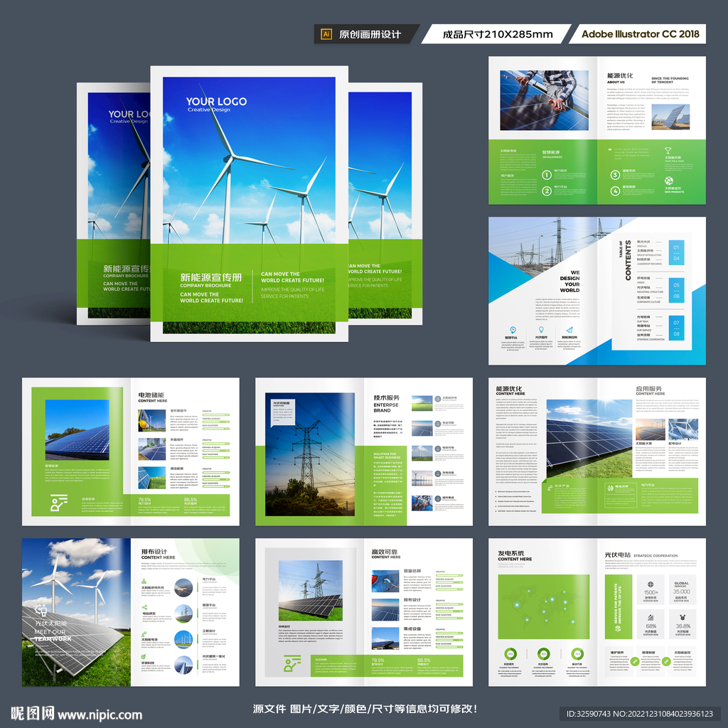Select numbered circle 2 on the green spread

[547, 191]
